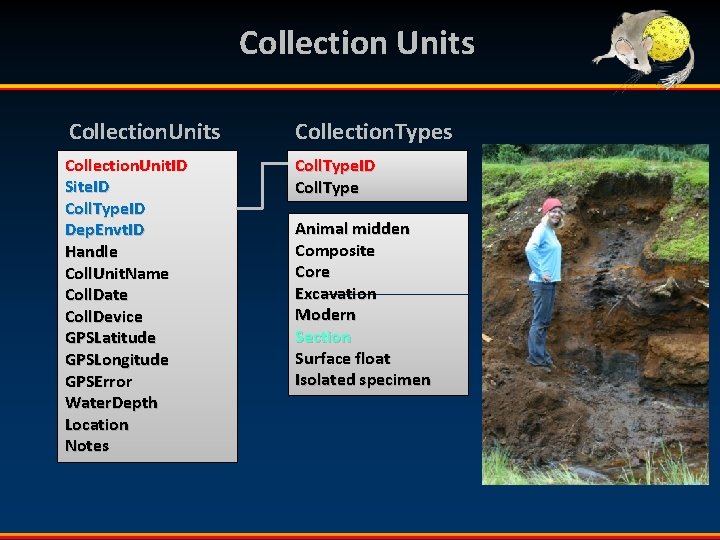Image resolution: width=720 pixels, height=540 pixels.
Task: Select the 'Location' field
Action: (x=97, y=425)
